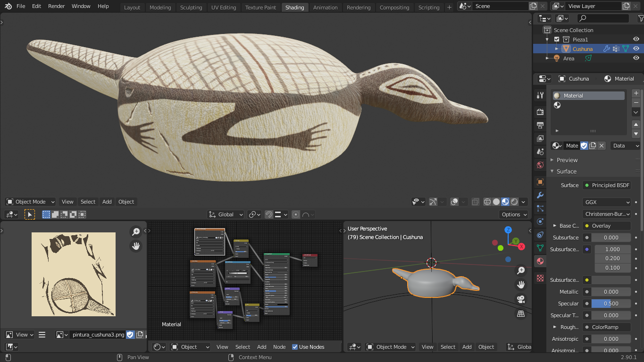Adjust the Specular 0.500 slider
The height and width of the screenshot is (362, 644).
click(x=611, y=304)
